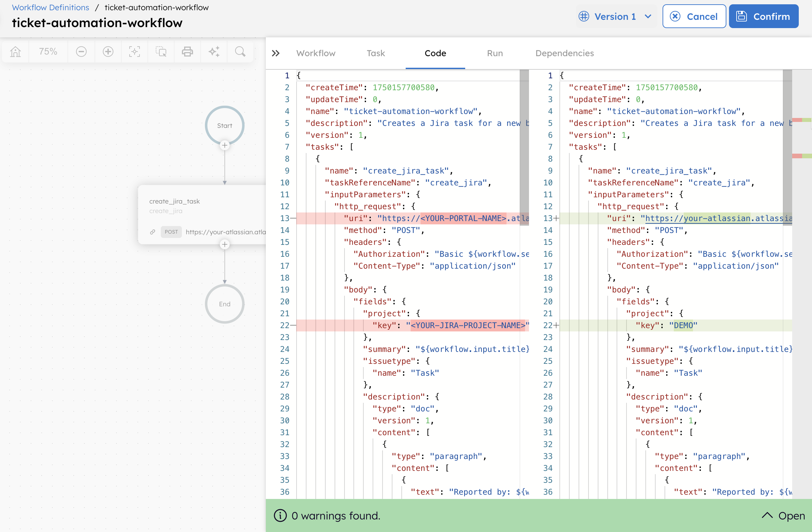The width and height of the screenshot is (812, 532).
Task: Click the home icon in canvas toolbar
Action: coord(15,52)
